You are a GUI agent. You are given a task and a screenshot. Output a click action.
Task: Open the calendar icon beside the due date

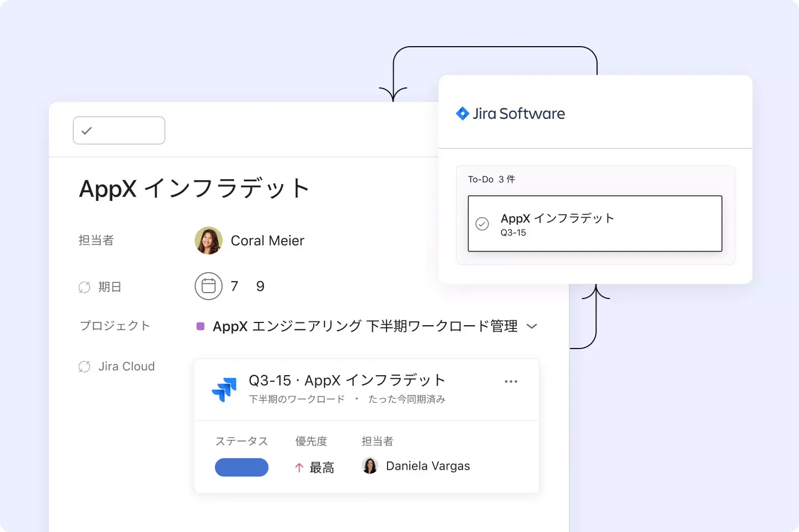coord(208,286)
